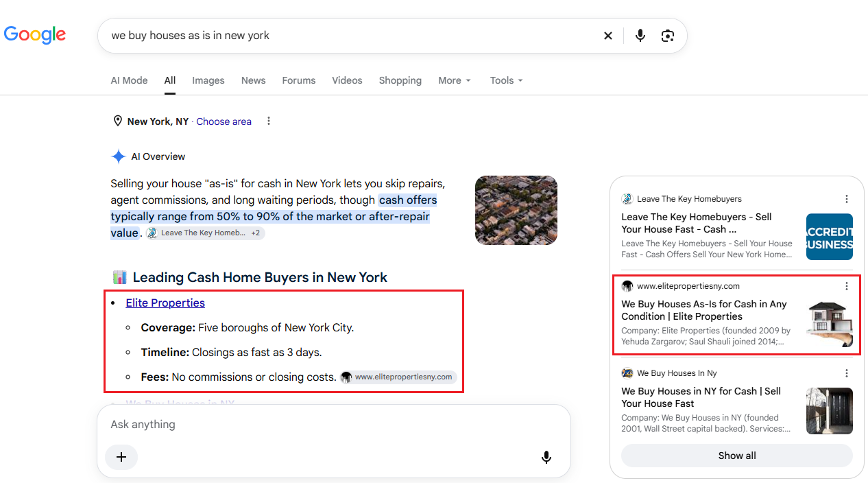Open more options for We Buy Houses In Ny
868x483 pixels.
[847, 373]
